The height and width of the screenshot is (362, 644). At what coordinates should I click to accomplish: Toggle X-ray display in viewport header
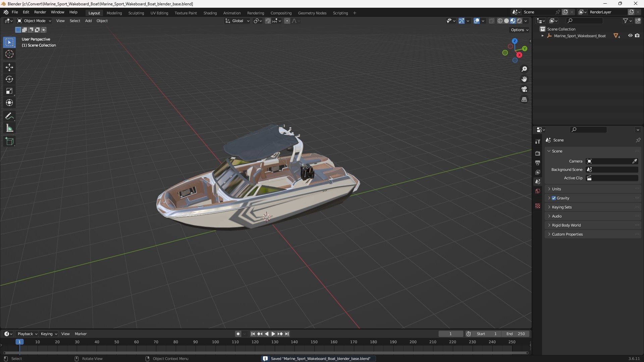491,21
